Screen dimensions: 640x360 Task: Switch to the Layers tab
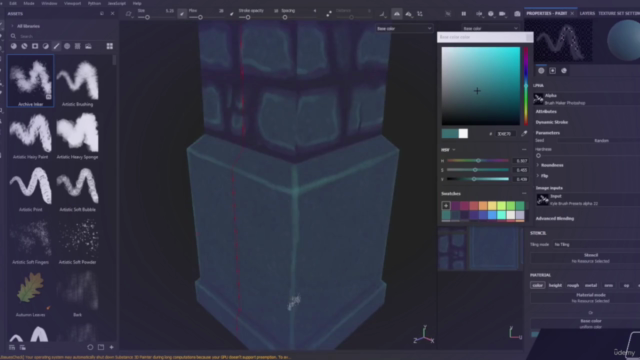pos(587,13)
